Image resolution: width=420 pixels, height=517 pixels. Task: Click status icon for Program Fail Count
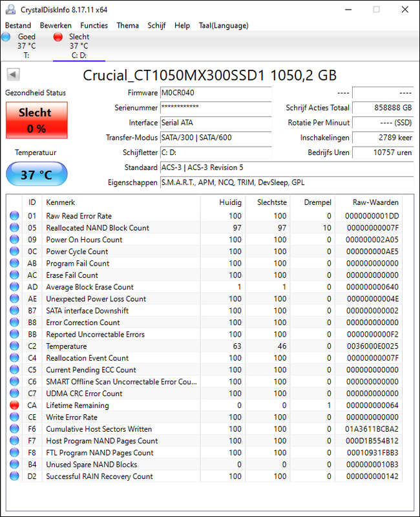coord(14,263)
